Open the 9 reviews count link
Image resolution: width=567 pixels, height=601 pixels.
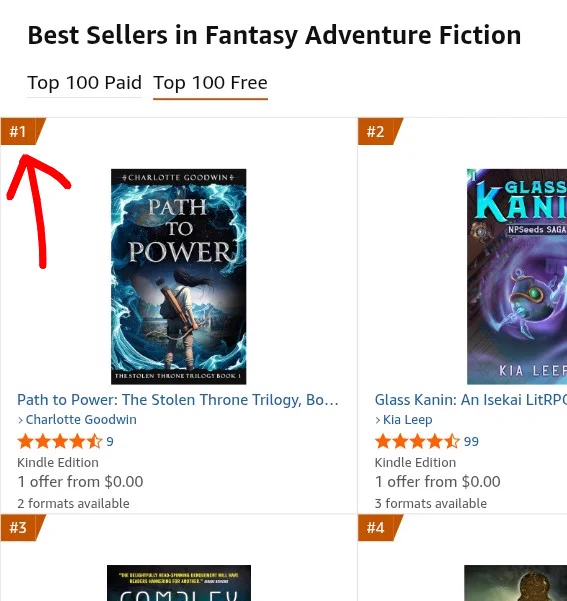[x=110, y=442]
